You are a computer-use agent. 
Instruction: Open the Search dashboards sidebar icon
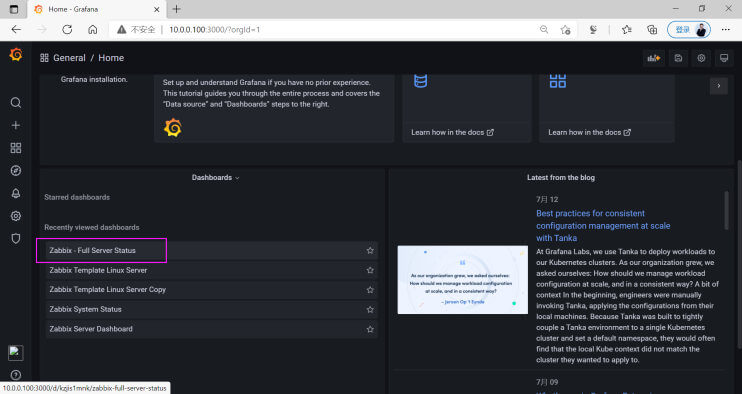(16, 103)
